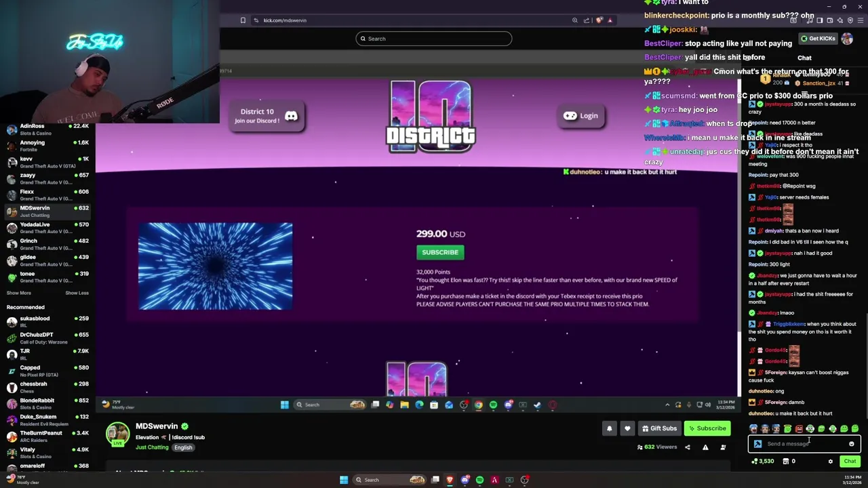Image resolution: width=868 pixels, height=488 pixels.
Task: Click the share icon in the address bar
Action: point(587,20)
